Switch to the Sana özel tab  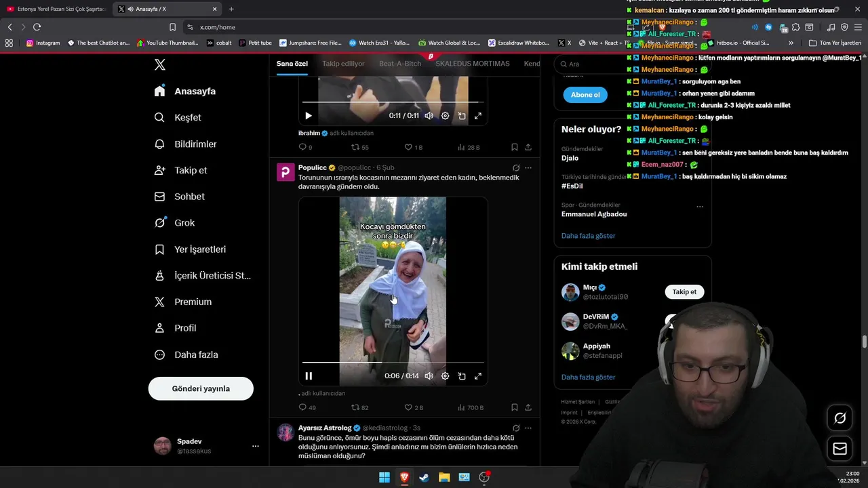292,64
